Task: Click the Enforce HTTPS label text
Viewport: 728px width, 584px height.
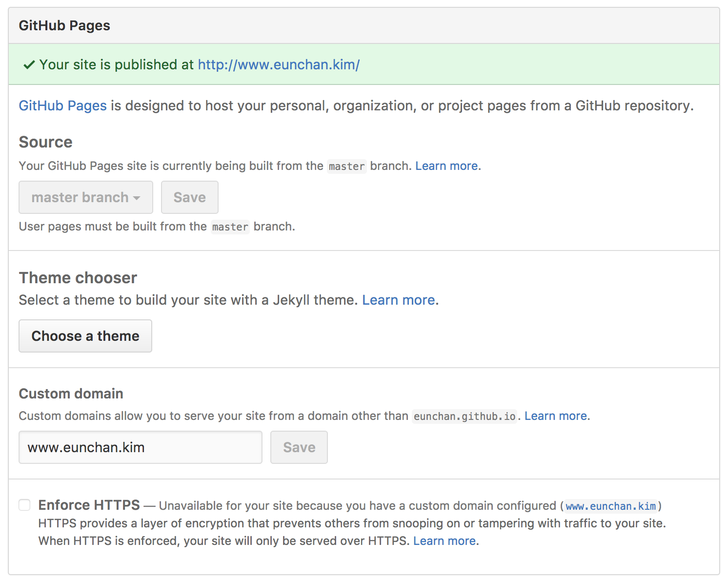Action: [89, 505]
